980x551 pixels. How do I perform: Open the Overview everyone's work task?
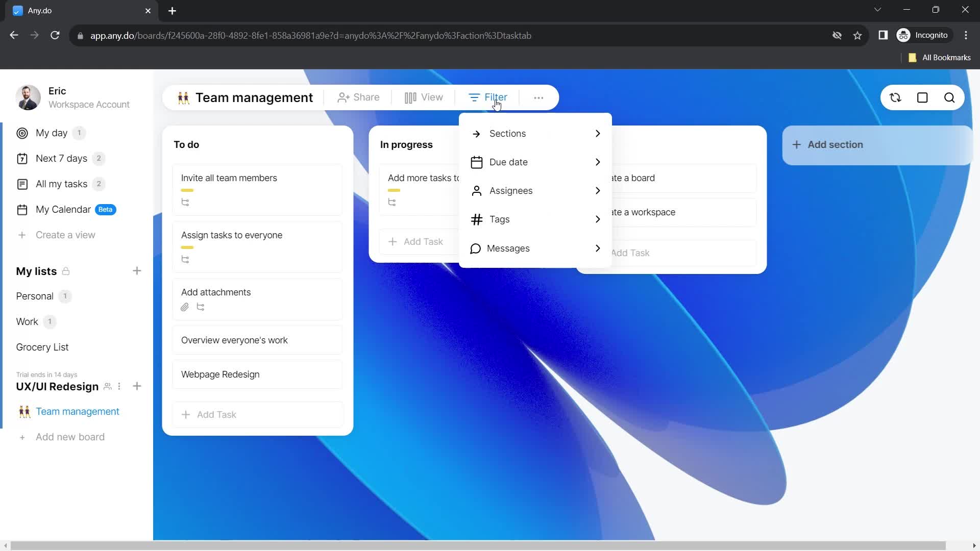[258, 340]
